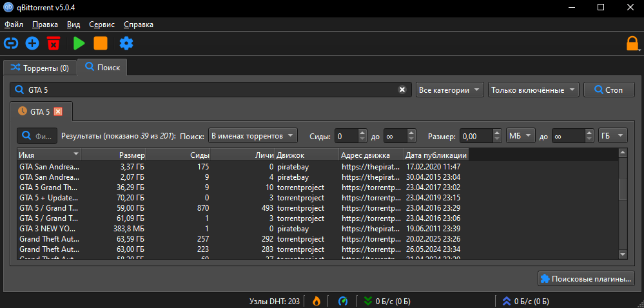Viewport: 644px width, 308px height.
Task: Select the 61,09 ГБ GTA 5 result
Action: (x=243, y=218)
